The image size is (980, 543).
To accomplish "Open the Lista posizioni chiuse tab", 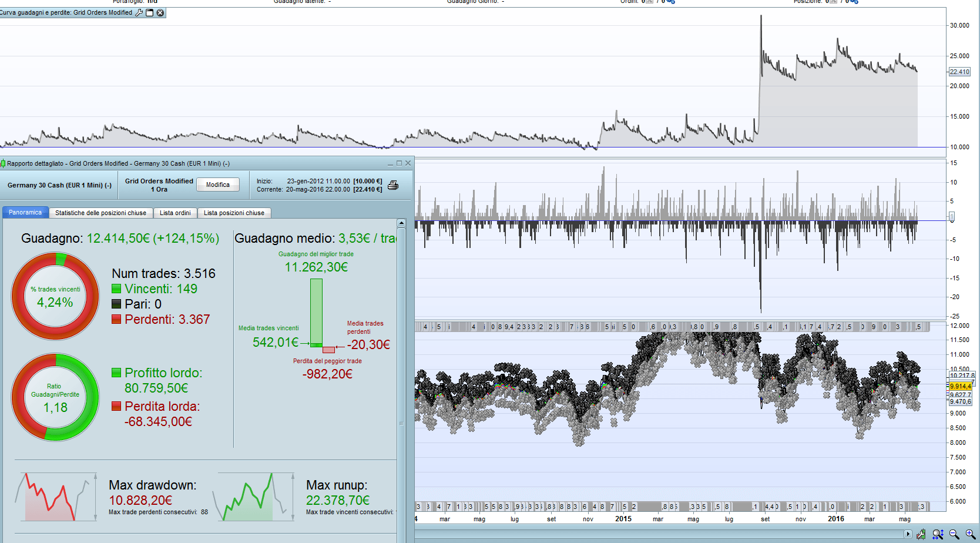I will pos(234,213).
